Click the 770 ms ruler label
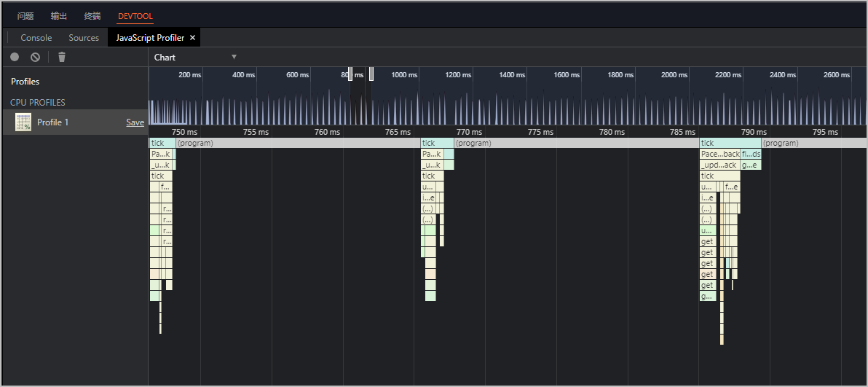This screenshot has height=387, width=868. pos(470,132)
